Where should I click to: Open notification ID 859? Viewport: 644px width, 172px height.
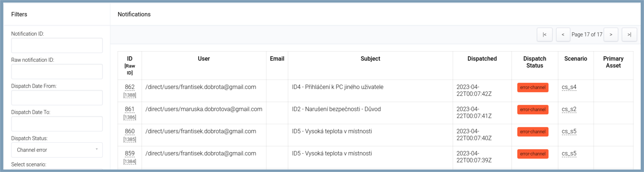pyautogui.click(x=129, y=153)
